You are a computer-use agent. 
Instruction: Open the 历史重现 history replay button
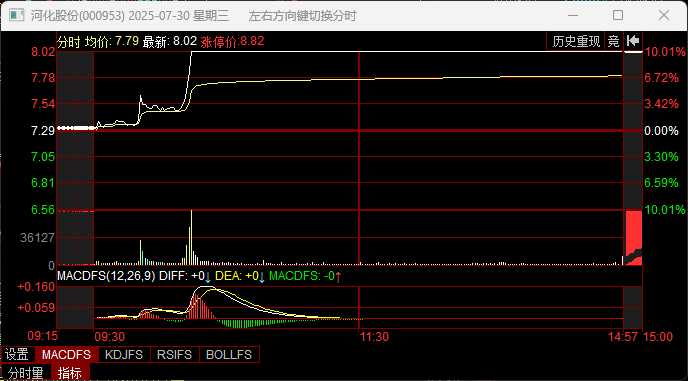[x=576, y=42]
